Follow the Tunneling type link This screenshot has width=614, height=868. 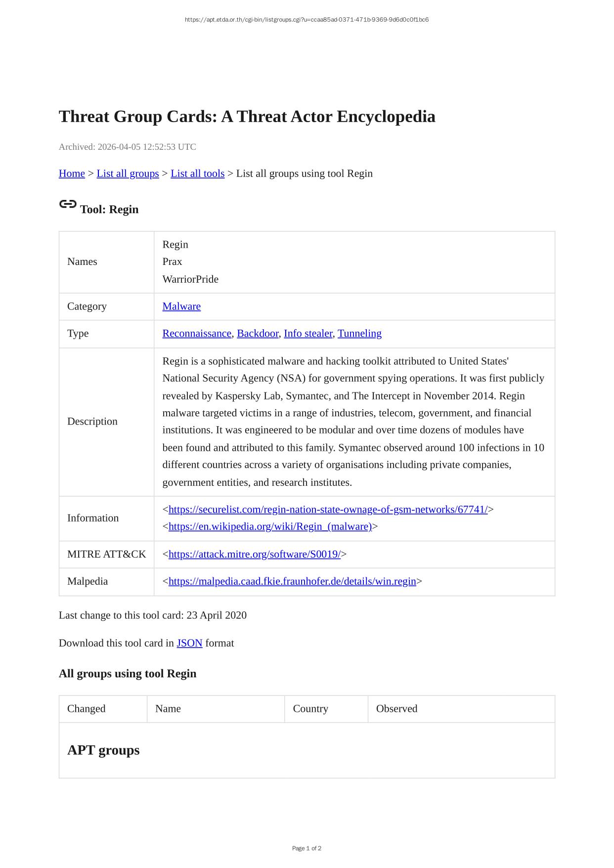pos(359,334)
